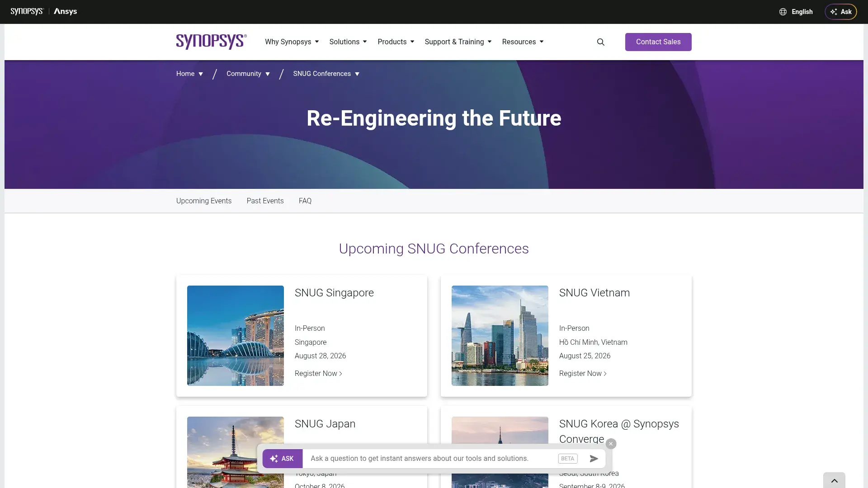Click the Synopsys wordmark in black top bar
868x488 pixels.
[x=27, y=11]
